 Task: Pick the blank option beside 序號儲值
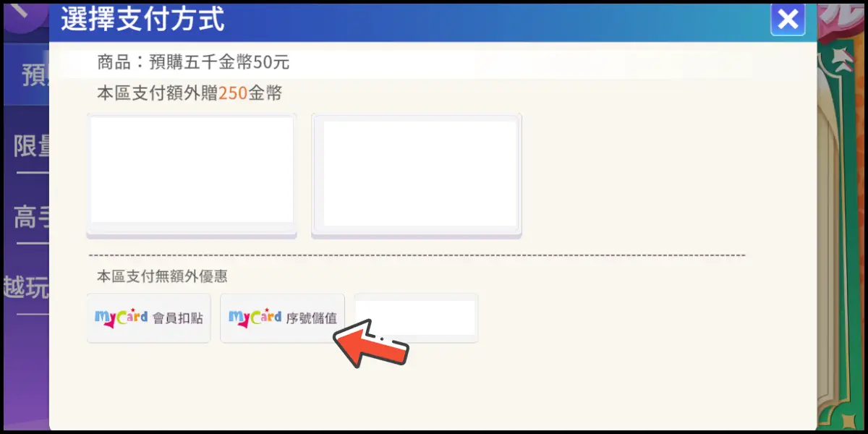click(416, 318)
